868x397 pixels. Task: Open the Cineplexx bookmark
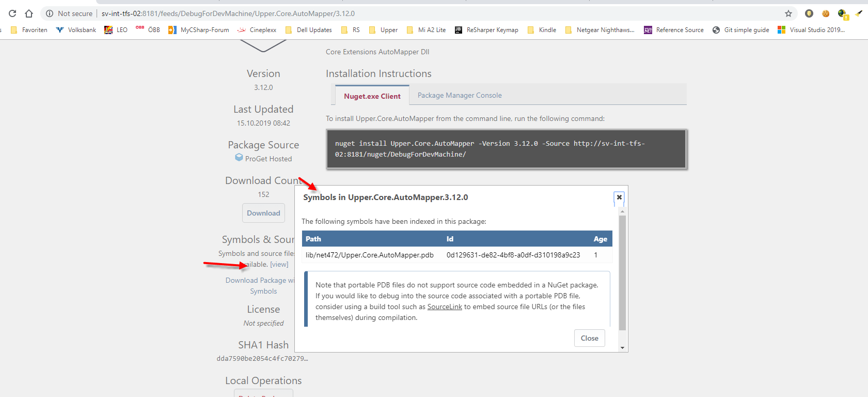pyautogui.click(x=257, y=30)
